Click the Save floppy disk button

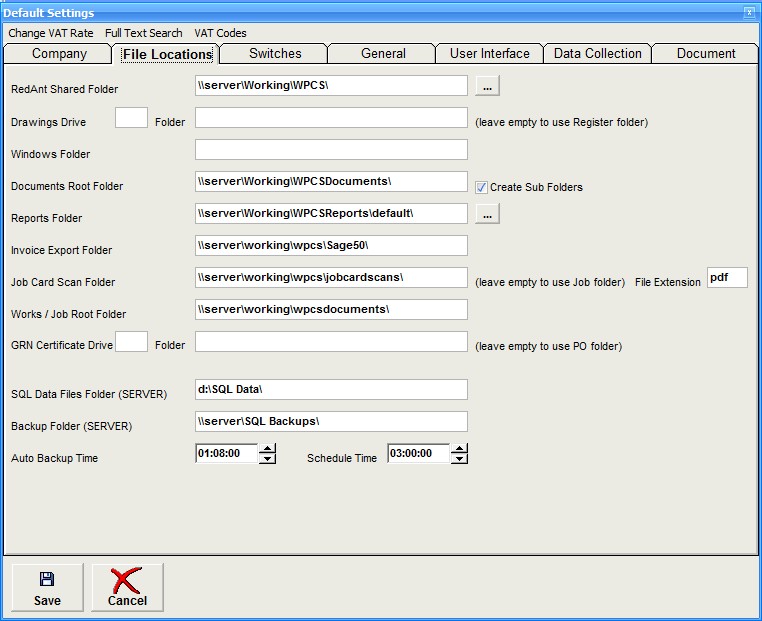[x=47, y=588]
